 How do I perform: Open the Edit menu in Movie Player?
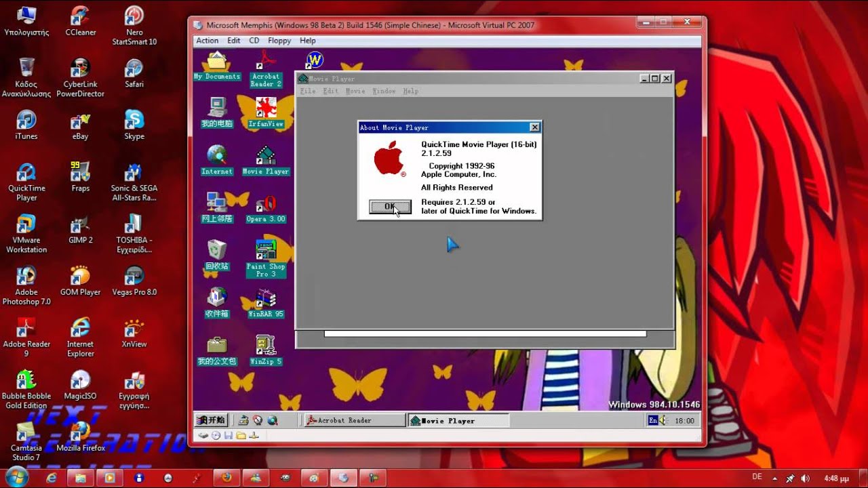(330, 91)
